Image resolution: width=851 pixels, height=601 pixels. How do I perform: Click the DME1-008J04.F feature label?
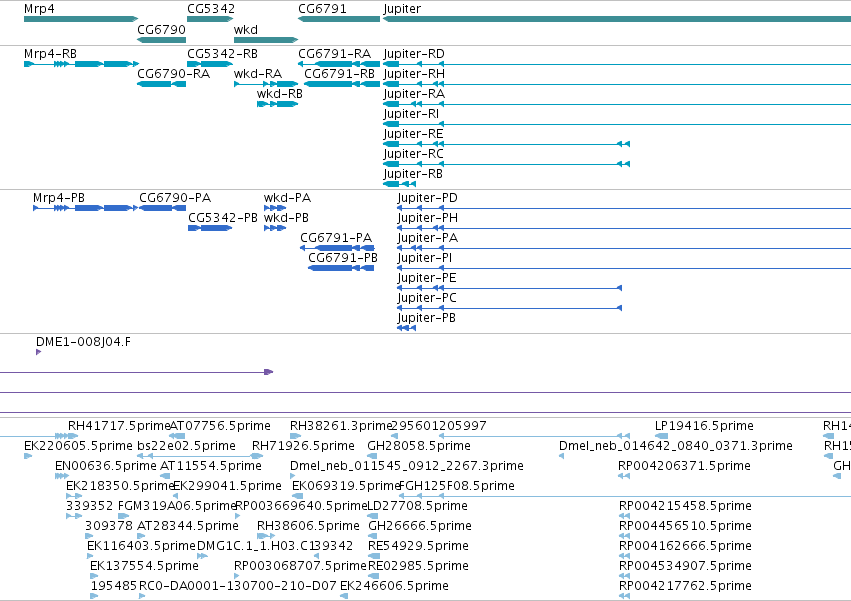click(83, 341)
